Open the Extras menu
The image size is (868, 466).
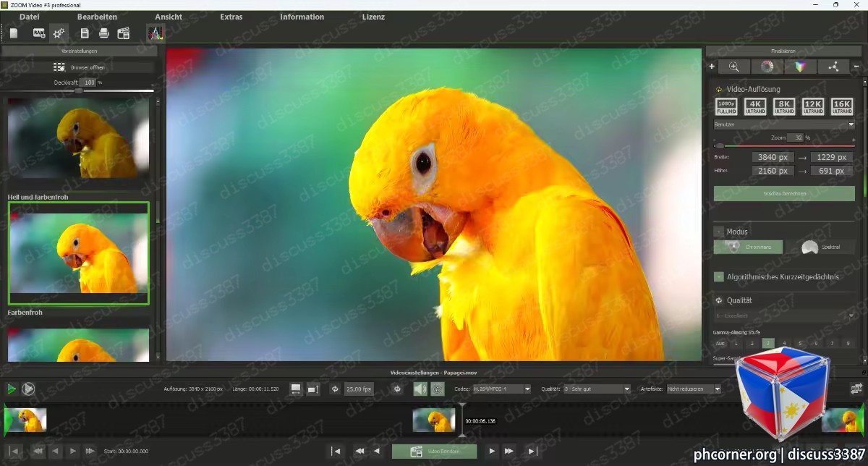[x=231, y=17]
